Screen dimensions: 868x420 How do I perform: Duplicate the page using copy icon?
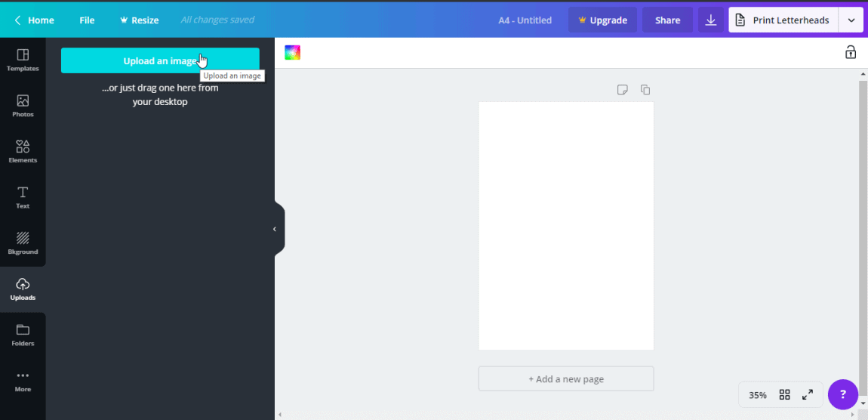pos(645,90)
